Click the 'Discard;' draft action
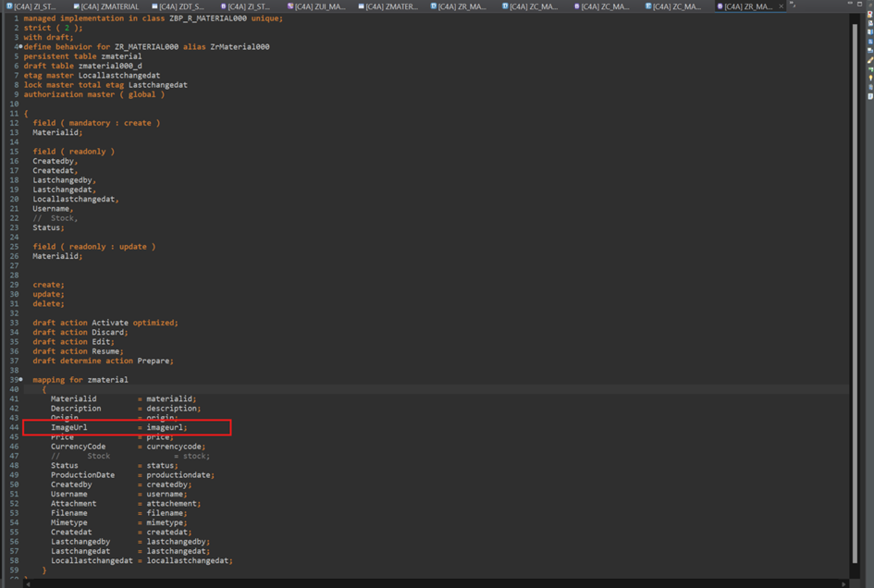The width and height of the screenshot is (874, 588). coord(110,332)
